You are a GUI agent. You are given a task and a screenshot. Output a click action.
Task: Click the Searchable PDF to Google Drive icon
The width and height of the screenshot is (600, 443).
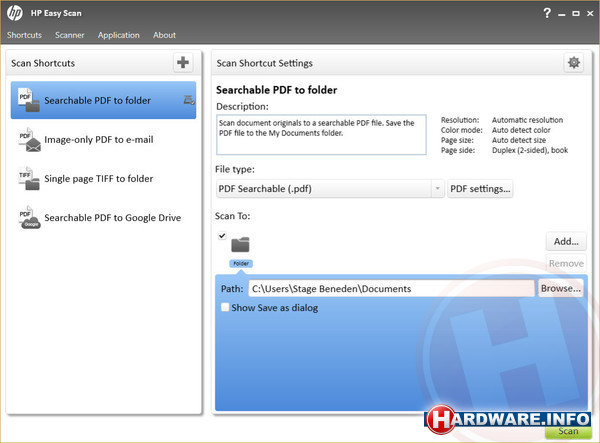[29, 218]
